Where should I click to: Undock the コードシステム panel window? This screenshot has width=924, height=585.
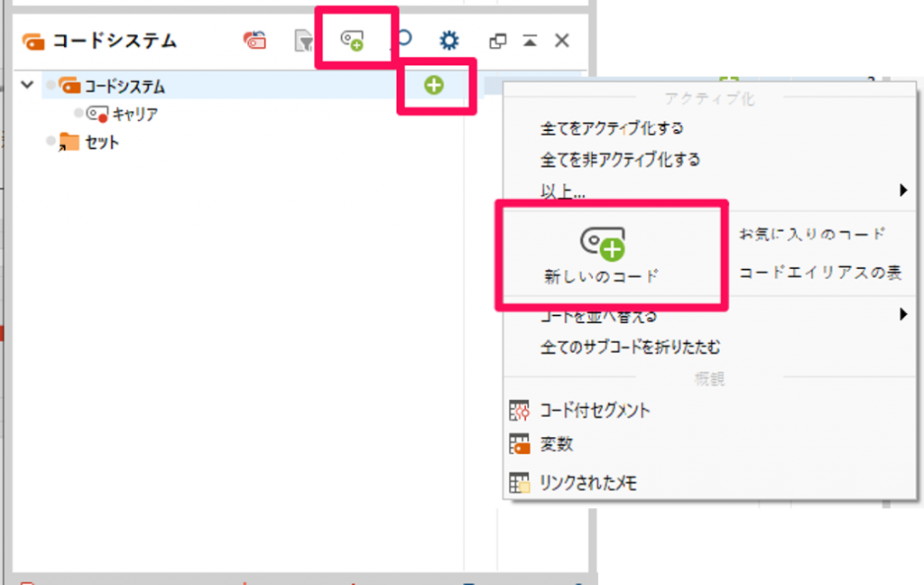click(497, 41)
